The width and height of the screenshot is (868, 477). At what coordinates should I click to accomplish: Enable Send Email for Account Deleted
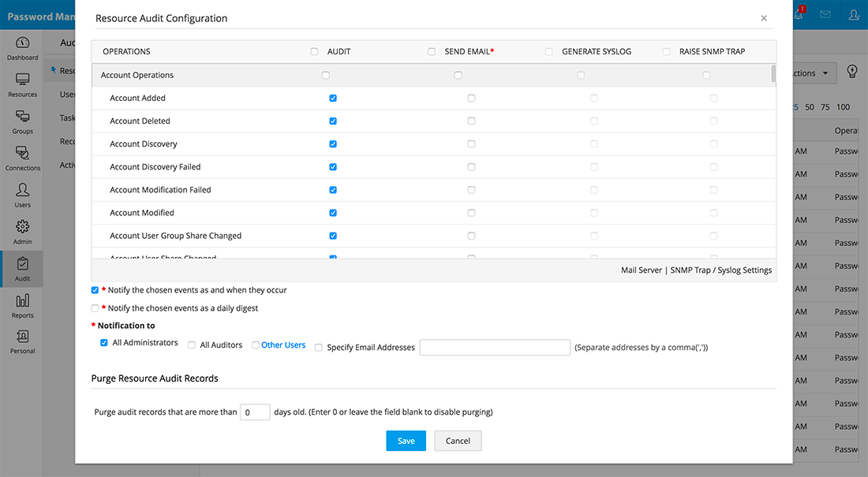point(472,121)
